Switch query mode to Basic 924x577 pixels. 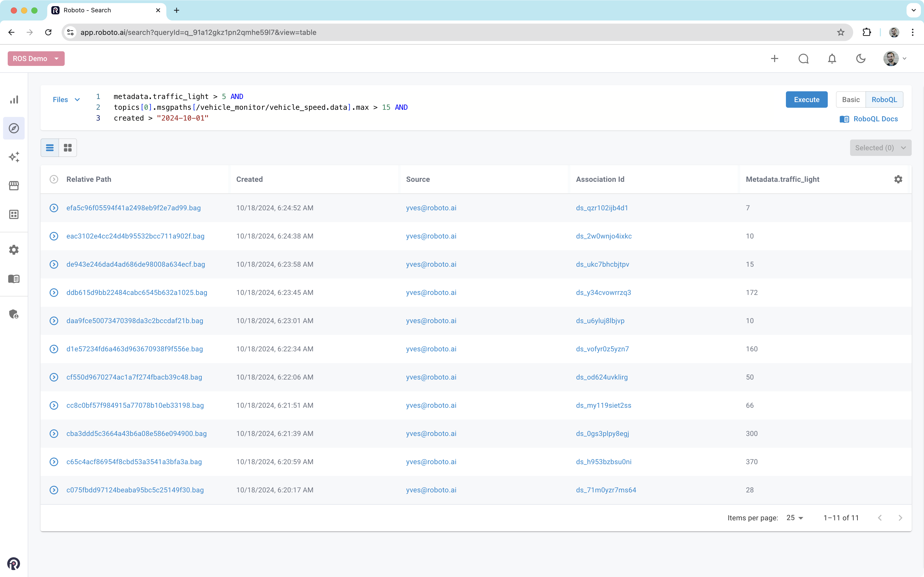coord(851,100)
